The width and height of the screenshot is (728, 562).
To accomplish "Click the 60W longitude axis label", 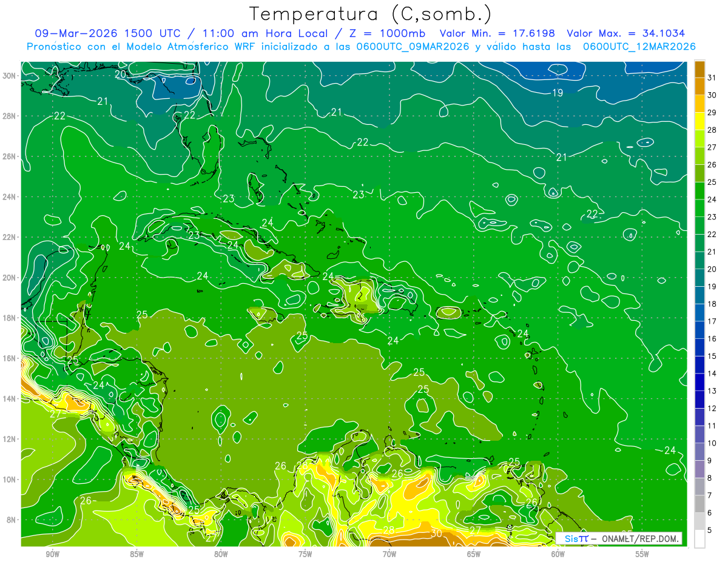I will [558, 555].
